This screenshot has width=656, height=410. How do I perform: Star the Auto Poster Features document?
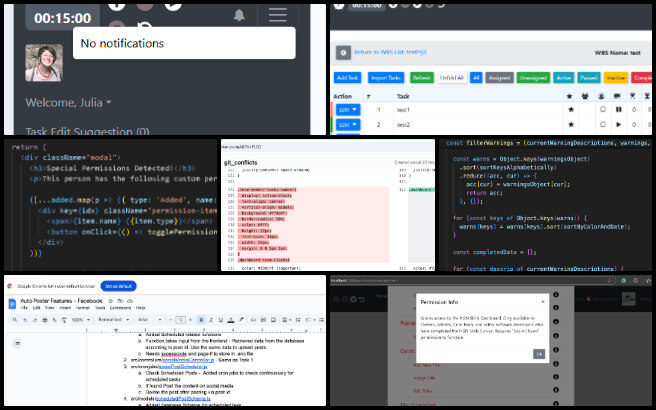111,301
